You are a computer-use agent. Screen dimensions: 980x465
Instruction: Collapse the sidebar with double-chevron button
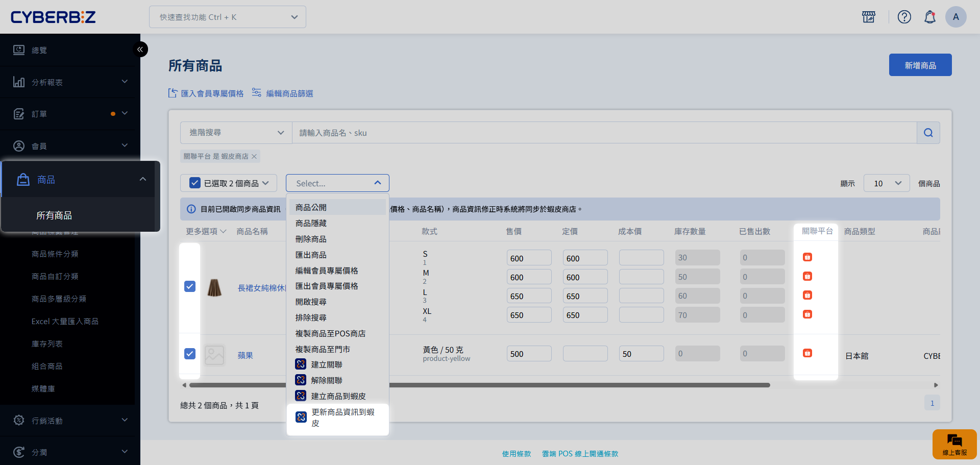click(140, 50)
